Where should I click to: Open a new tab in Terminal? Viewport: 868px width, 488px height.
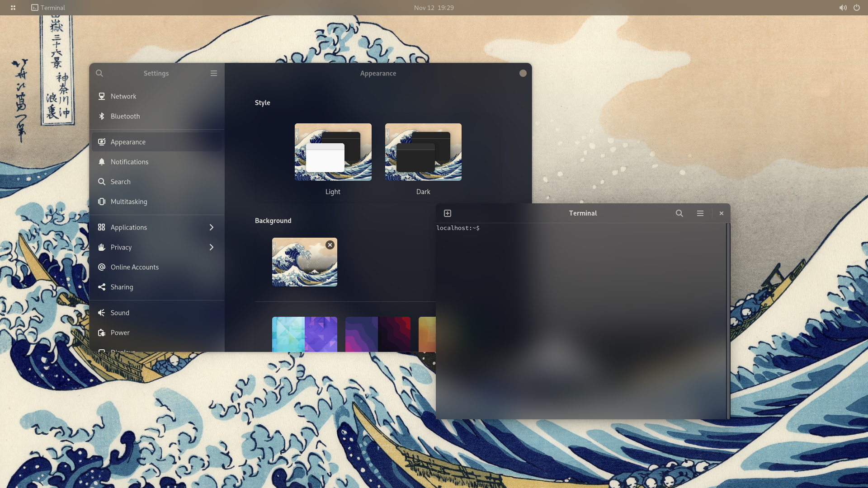448,213
